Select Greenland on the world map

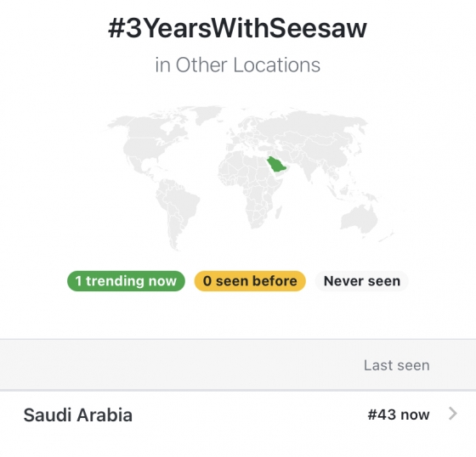pyautogui.click(x=209, y=114)
